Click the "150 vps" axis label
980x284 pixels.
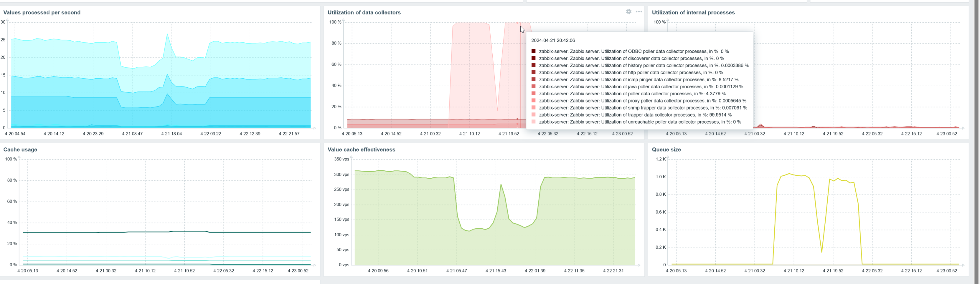pos(341,219)
